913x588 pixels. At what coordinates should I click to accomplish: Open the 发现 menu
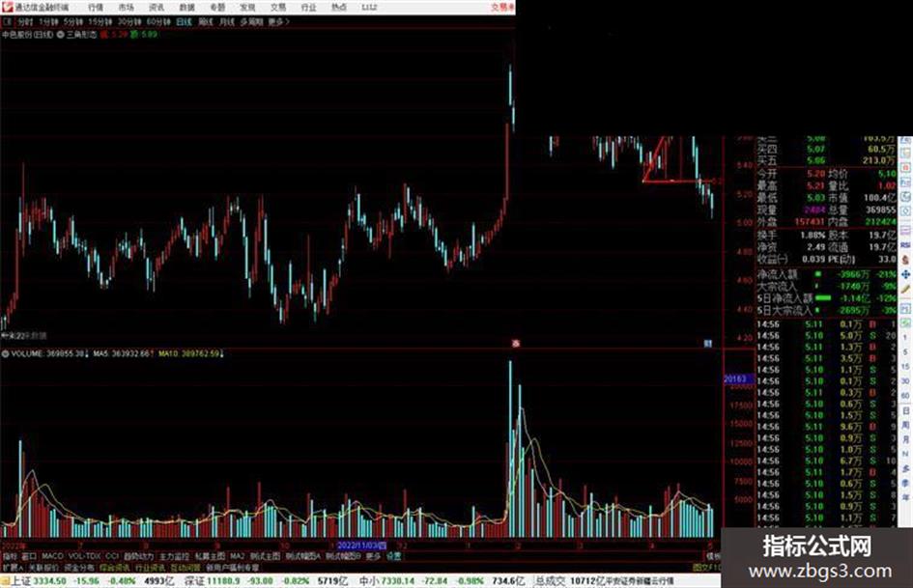(x=247, y=7)
